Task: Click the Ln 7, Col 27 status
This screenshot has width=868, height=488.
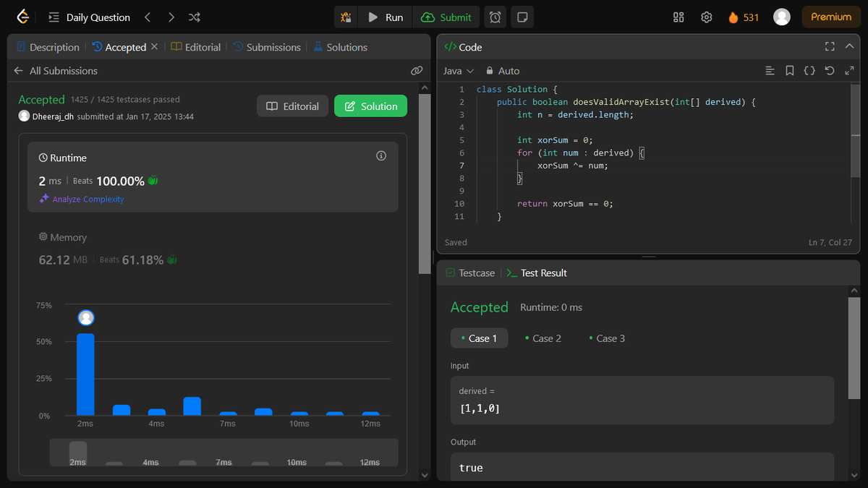Action: (830, 242)
